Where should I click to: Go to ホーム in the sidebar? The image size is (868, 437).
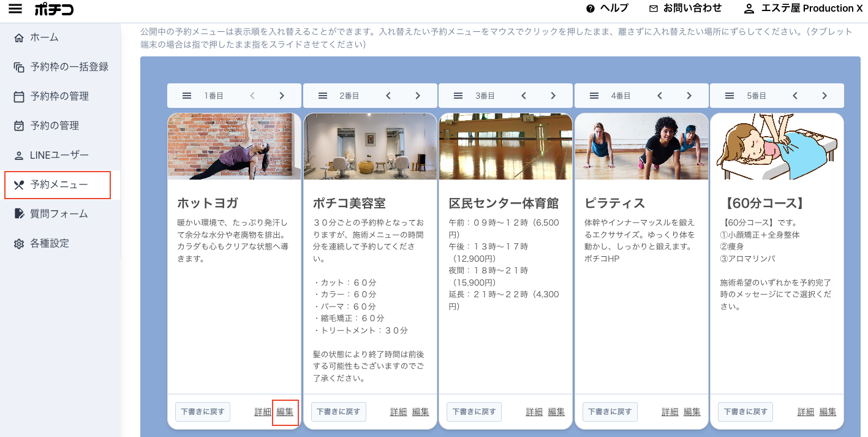click(44, 37)
